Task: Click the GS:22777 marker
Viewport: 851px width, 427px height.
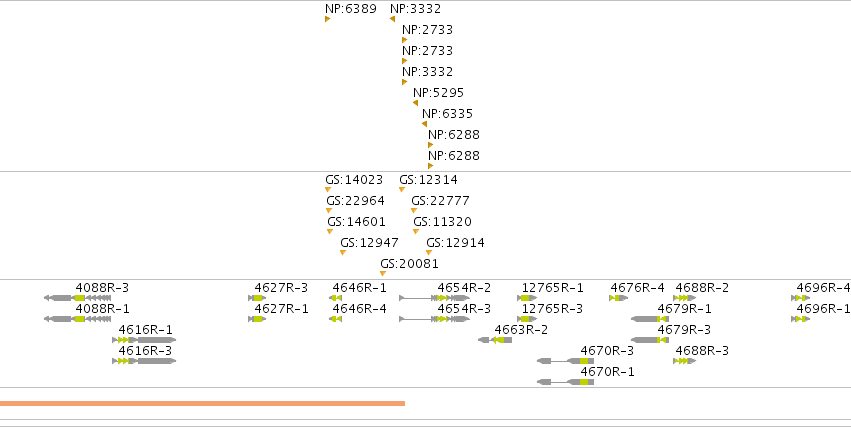Action: pyautogui.click(x=414, y=211)
